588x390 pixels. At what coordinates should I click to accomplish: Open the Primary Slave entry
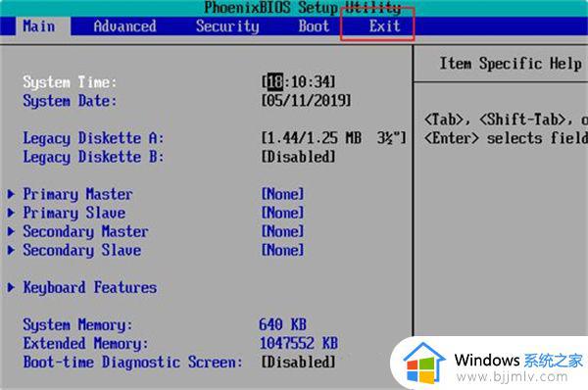coord(73,213)
